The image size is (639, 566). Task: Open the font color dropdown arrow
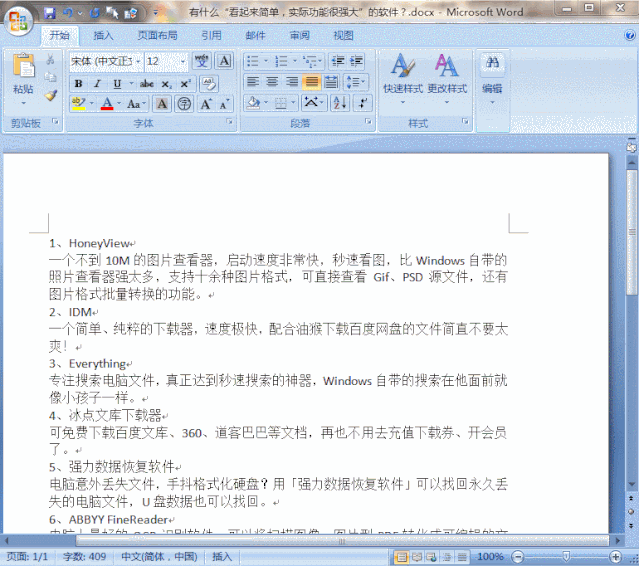119,104
